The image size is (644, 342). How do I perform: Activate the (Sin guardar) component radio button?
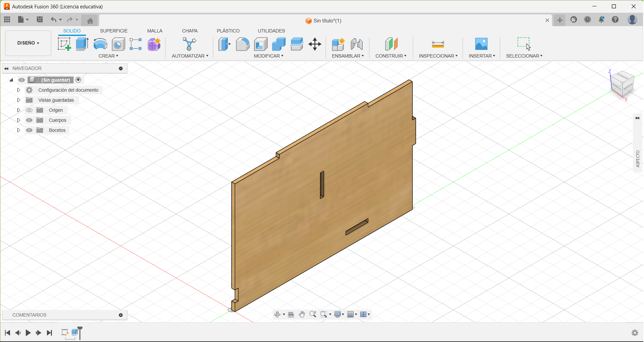78,80
